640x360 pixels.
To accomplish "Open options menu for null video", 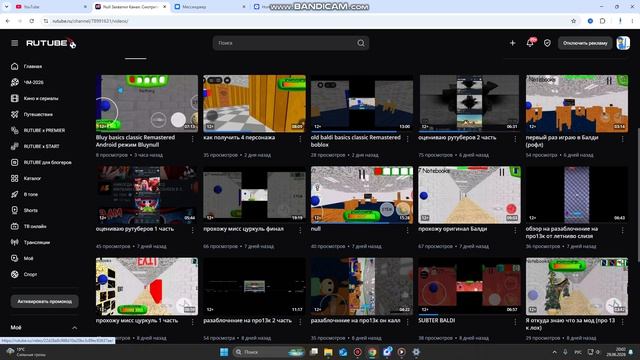I will (407, 230).
